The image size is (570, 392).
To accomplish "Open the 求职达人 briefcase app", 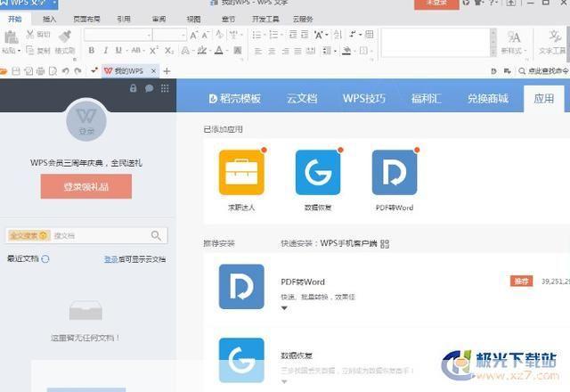I will pyautogui.click(x=241, y=172).
